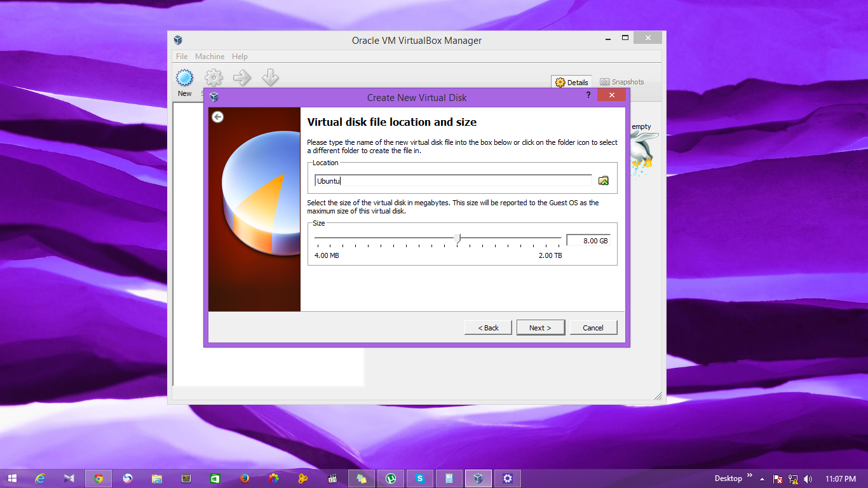The width and height of the screenshot is (868, 488).
Task: Click the 'Create New Virtual Disk' title text
Action: point(417,98)
